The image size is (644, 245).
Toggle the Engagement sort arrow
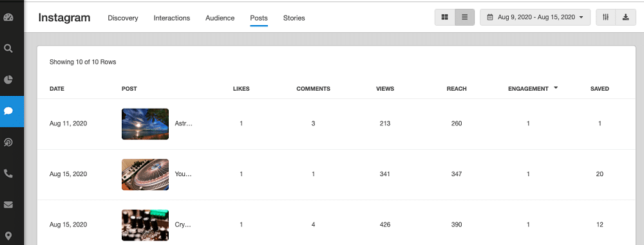point(556,88)
